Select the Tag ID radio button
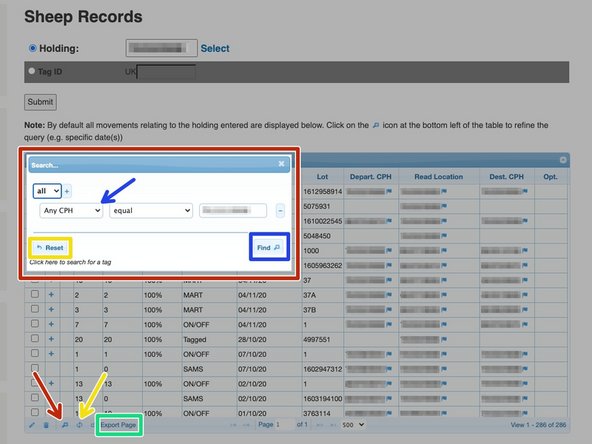The image size is (592, 444). (x=32, y=71)
